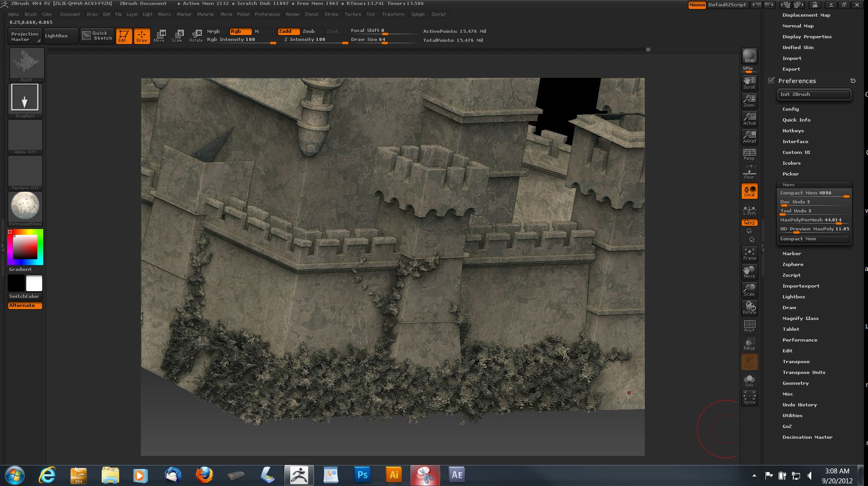Image resolution: width=868 pixels, height=486 pixels.
Task: Expand the Performance section
Action: click(800, 340)
